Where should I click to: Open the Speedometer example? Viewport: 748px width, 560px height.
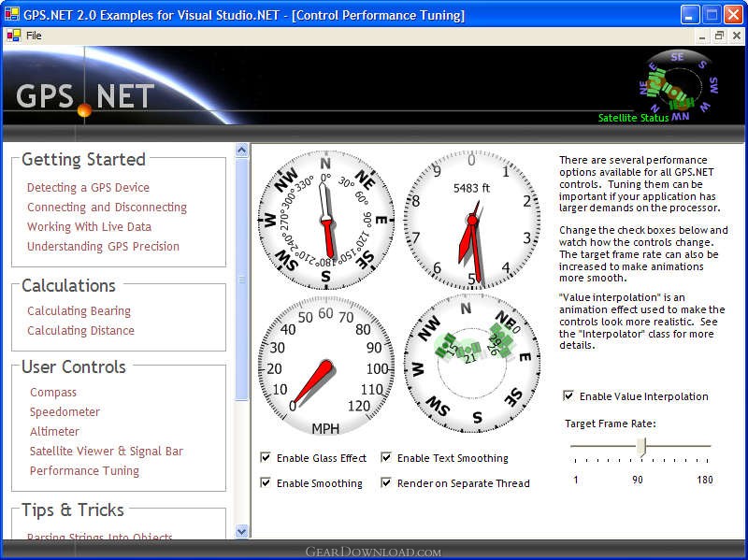coord(65,411)
